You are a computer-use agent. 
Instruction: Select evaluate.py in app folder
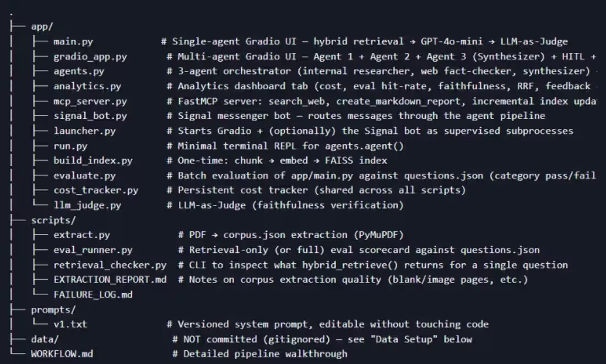(85, 176)
